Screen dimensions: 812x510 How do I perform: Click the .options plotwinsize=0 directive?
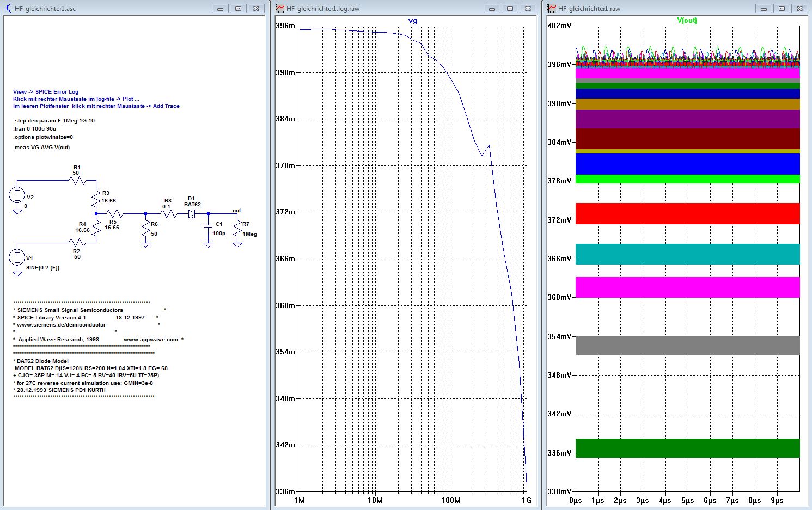tap(43, 137)
